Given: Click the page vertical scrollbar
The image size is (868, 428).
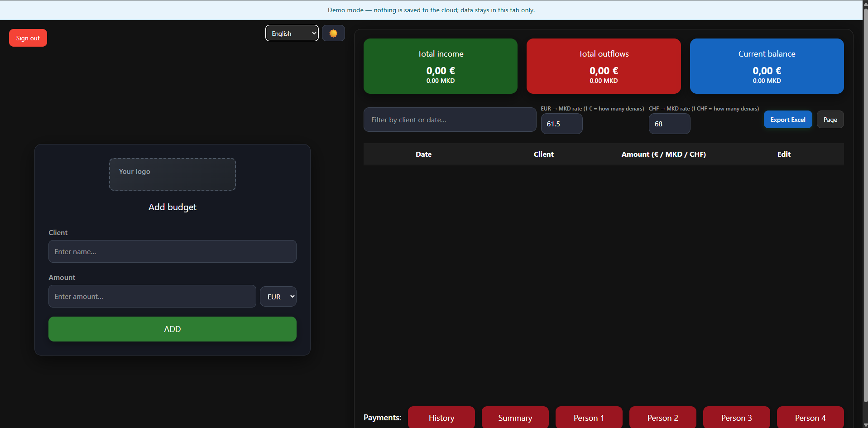Looking at the screenshot, I should (x=865, y=204).
